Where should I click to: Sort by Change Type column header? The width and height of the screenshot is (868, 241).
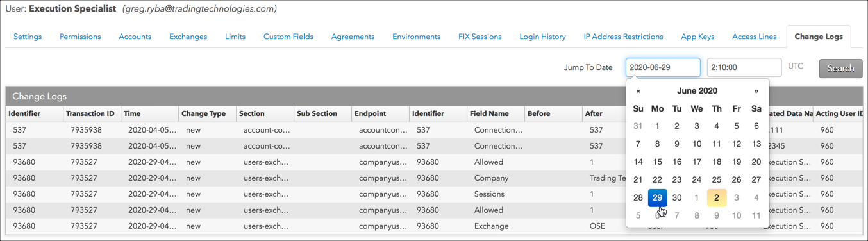(203, 113)
